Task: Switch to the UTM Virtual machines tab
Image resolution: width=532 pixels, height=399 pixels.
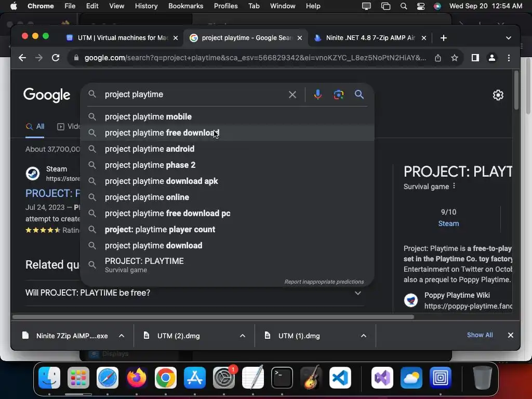Action: [122, 38]
